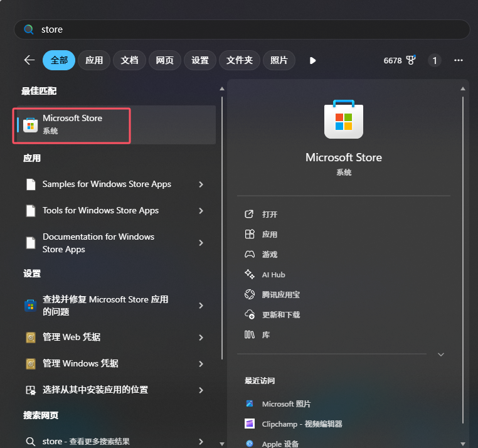
Task: Expand the 查找并修复 Microsoft Store chevron
Action: 201,306
